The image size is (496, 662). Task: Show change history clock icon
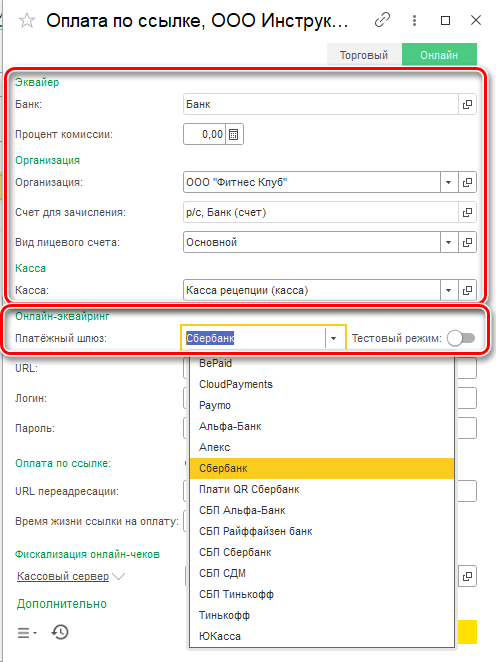60,632
